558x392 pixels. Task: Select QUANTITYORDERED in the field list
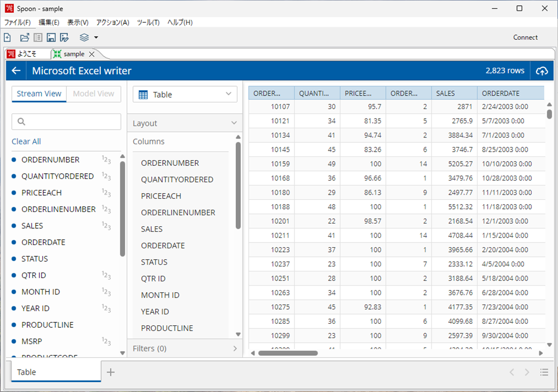58,176
